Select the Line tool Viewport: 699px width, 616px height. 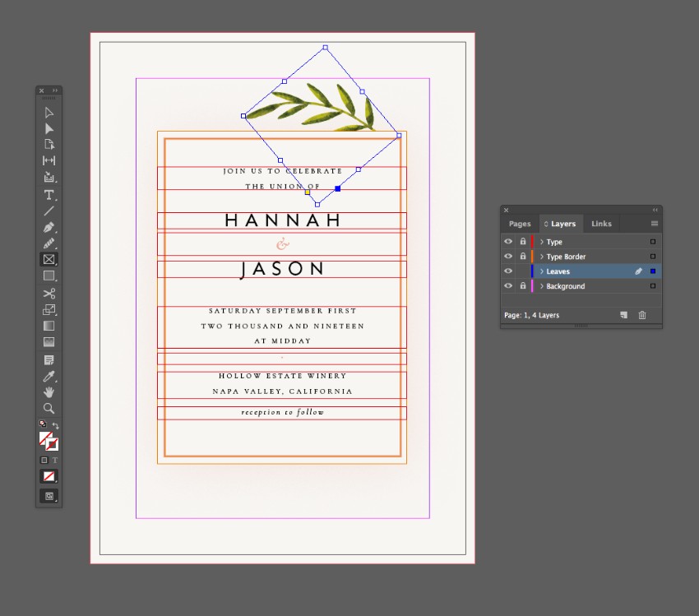(49, 211)
